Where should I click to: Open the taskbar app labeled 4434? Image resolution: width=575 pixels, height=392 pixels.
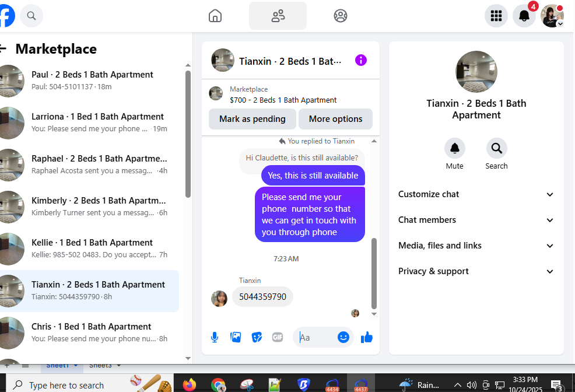coord(332,384)
